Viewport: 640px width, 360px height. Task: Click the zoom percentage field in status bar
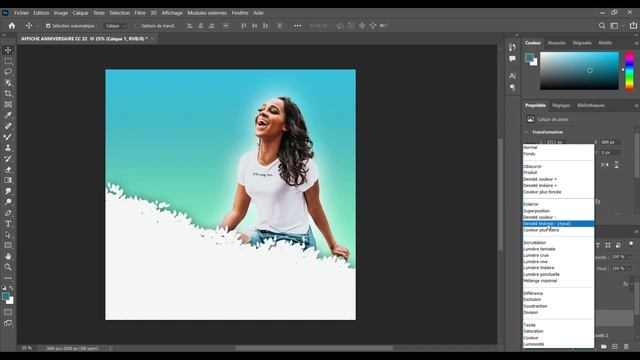27,348
